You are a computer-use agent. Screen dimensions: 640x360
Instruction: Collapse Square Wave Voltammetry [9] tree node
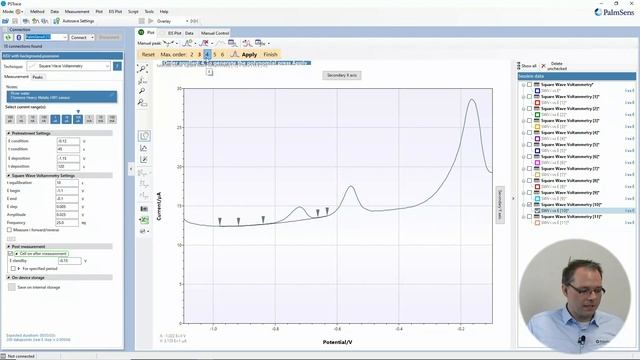tap(524, 193)
